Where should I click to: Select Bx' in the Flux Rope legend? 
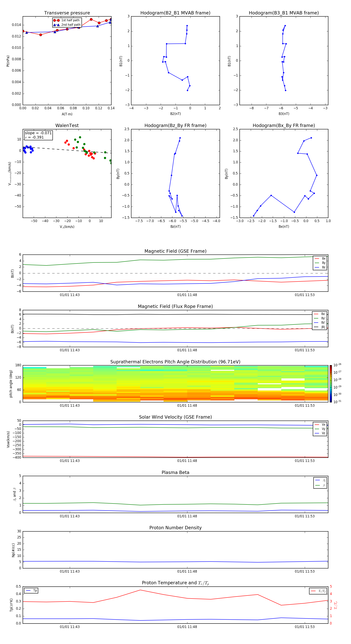pos(320,314)
